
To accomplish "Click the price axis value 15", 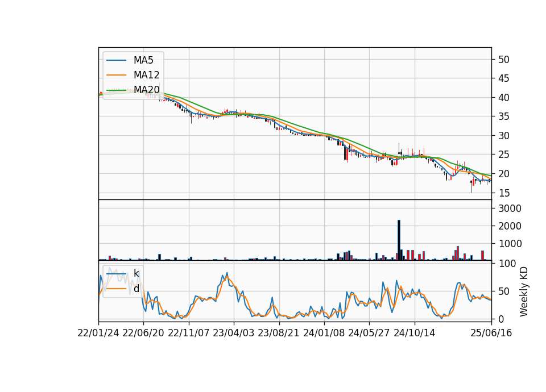I will pos(504,193).
